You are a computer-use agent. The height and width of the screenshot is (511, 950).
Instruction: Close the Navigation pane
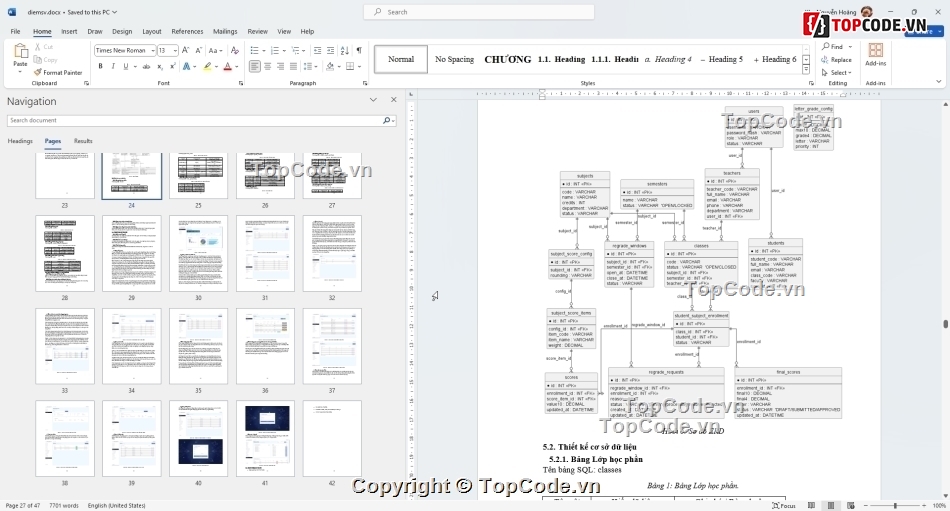click(393, 100)
